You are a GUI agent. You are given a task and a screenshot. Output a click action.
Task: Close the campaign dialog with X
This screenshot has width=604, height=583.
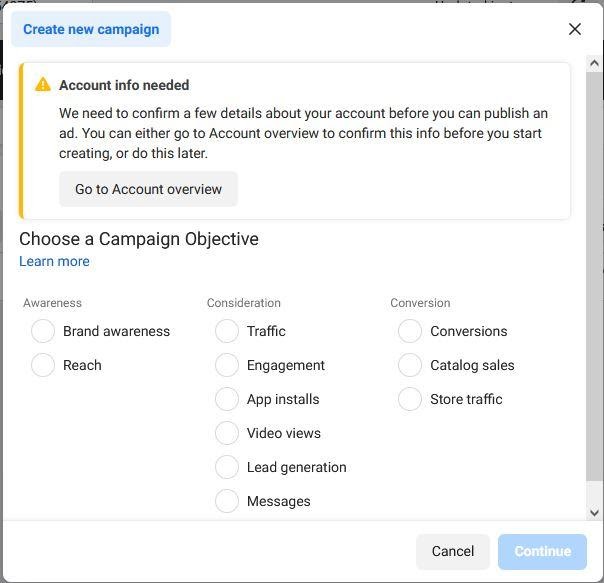[574, 29]
